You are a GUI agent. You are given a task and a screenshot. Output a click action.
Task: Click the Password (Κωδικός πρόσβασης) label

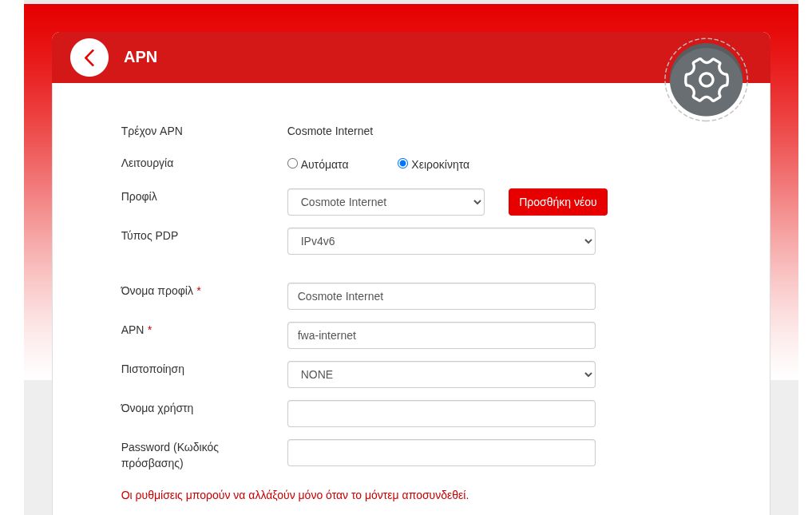[169, 455]
